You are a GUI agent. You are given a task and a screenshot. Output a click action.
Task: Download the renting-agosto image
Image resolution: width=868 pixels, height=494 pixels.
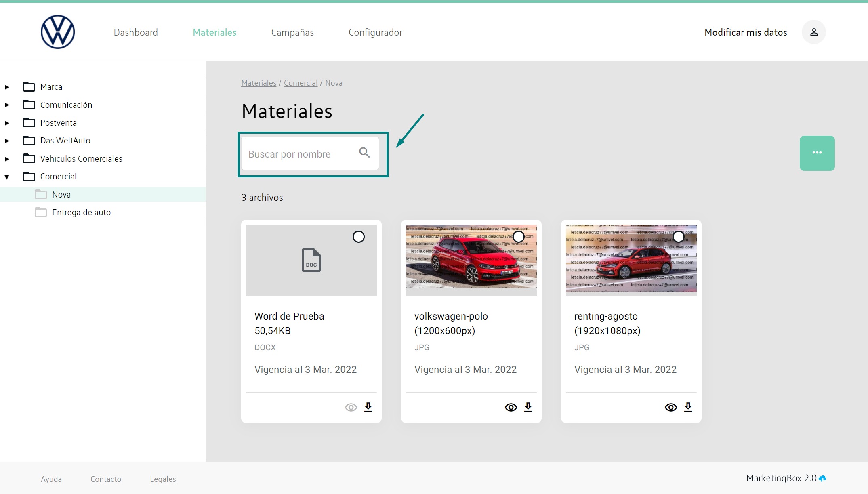688,407
